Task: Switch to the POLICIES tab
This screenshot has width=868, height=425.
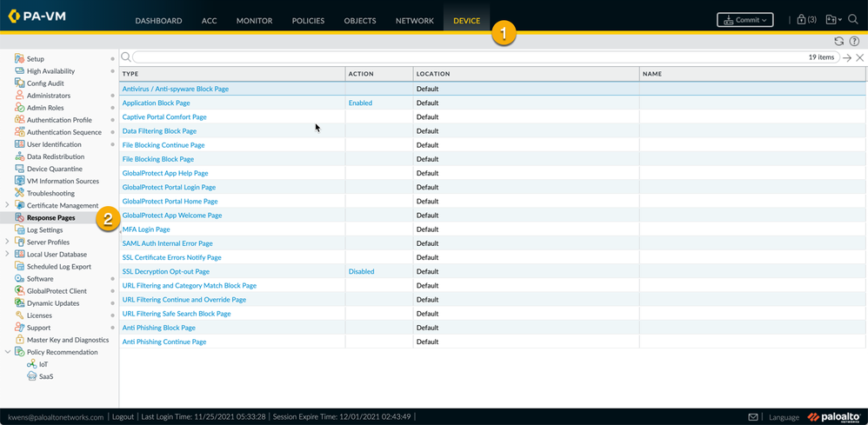Action: pyautogui.click(x=308, y=21)
